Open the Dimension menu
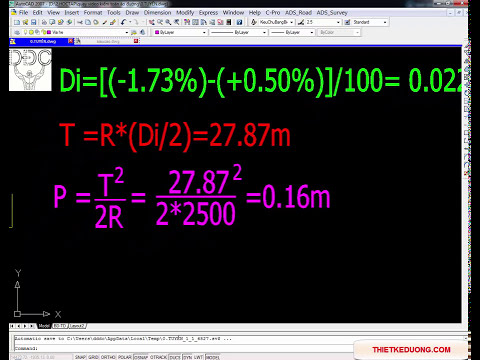Viewport: 480px width, 360px height. (x=157, y=13)
